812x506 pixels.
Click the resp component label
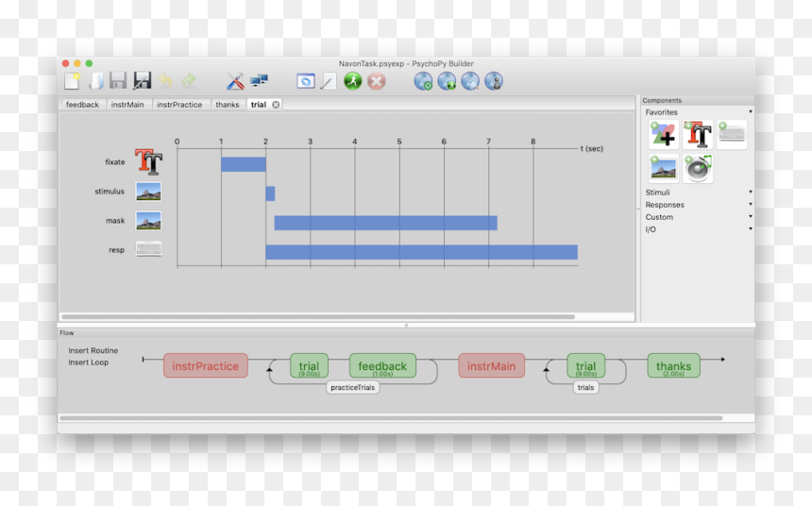(116, 250)
